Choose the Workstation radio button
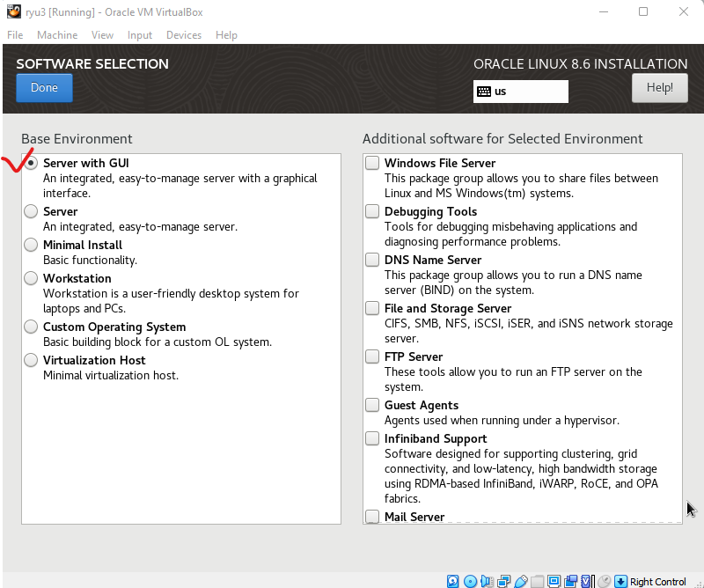This screenshot has height=588, width=704. click(31, 278)
